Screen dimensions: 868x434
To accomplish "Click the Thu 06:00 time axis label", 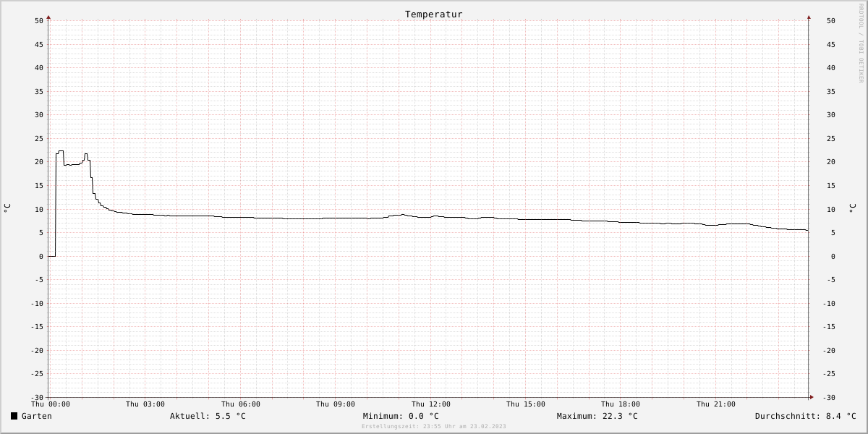I will coord(241,404).
